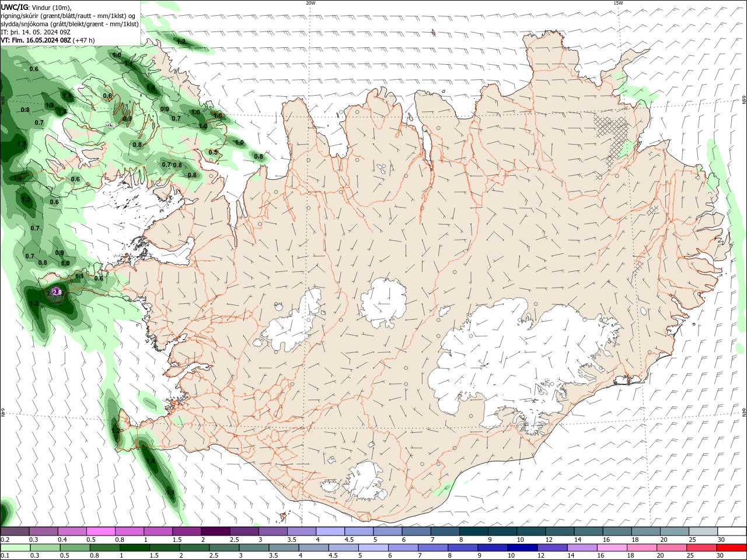Click the '15W' longitude label
This screenshot has width=747, height=560.
click(618, 3)
